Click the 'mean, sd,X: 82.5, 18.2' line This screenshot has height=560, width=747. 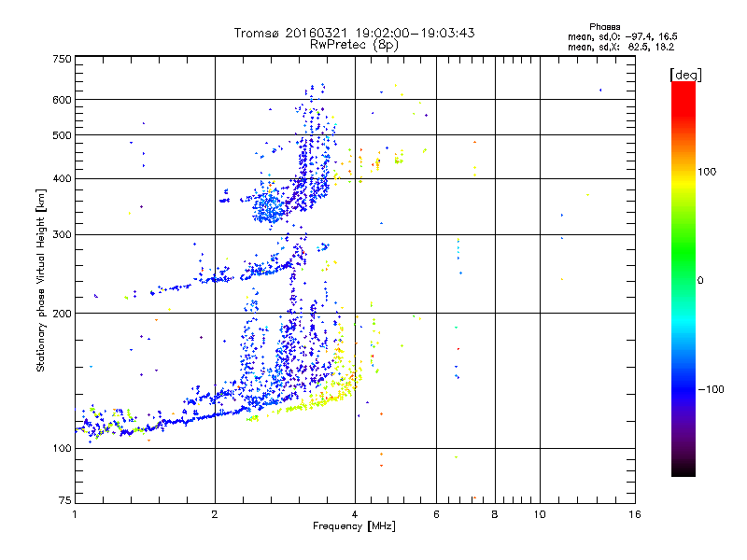pos(621,47)
